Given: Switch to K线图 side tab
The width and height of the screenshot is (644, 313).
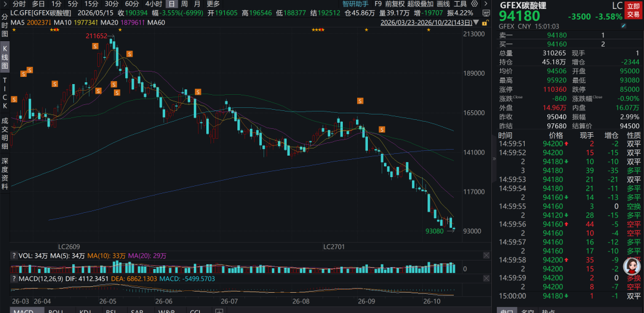Looking at the screenshot, I should pos(5,57).
